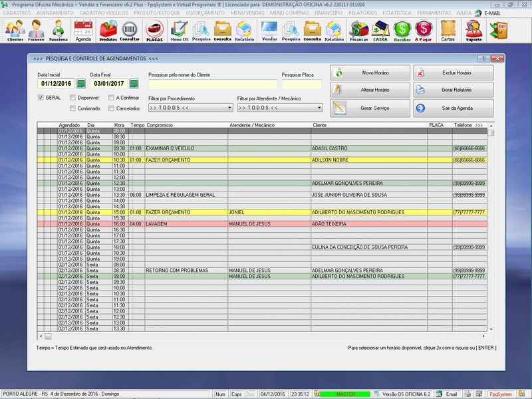This screenshot has height=399, width=532.
Task: Click Relatório icon in Vendas group
Action: click(334, 31)
